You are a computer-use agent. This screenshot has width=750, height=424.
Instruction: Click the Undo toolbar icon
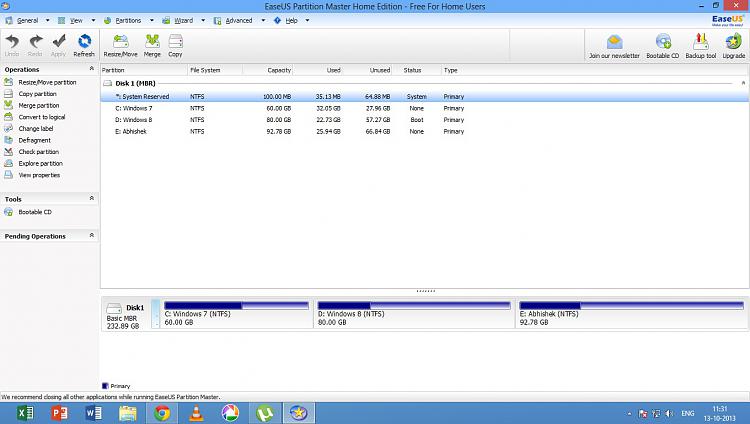[12, 45]
